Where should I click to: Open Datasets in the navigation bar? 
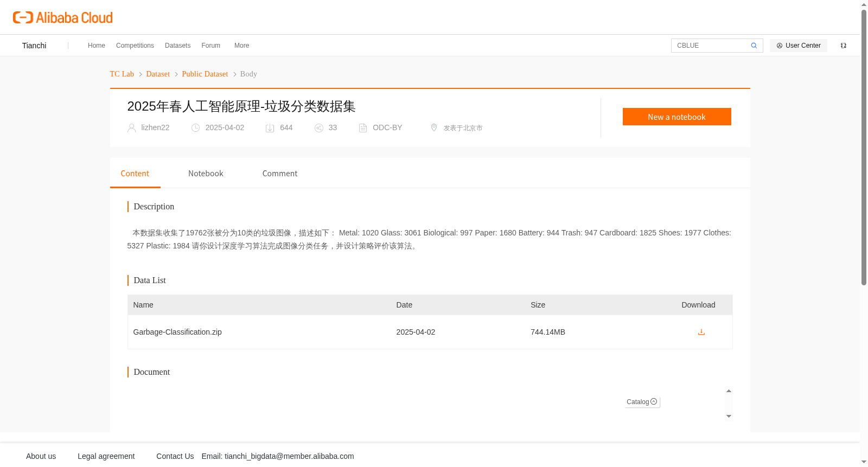tap(178, 46)
